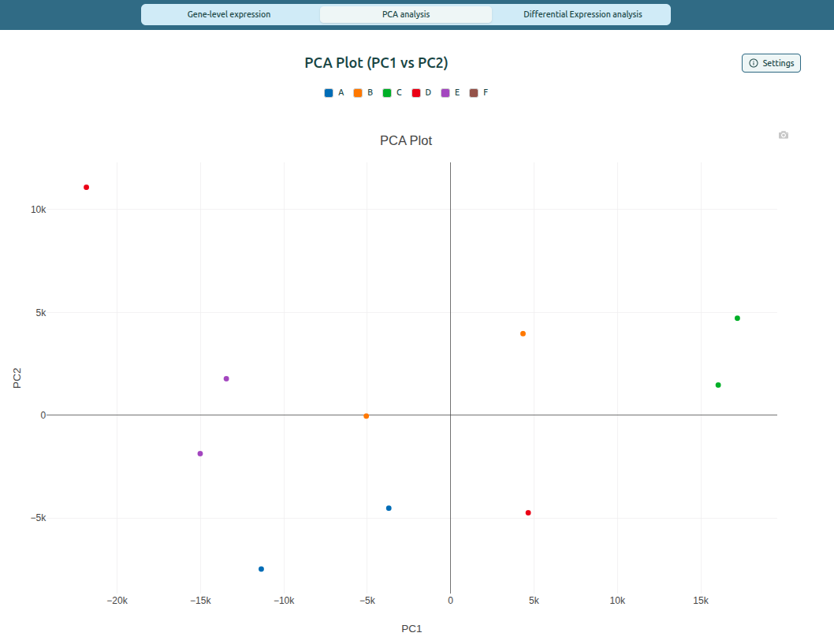This screenshot has width=834, height=644.
Task: Click the brown color swatch beside legend F
Action: point(473,92)
